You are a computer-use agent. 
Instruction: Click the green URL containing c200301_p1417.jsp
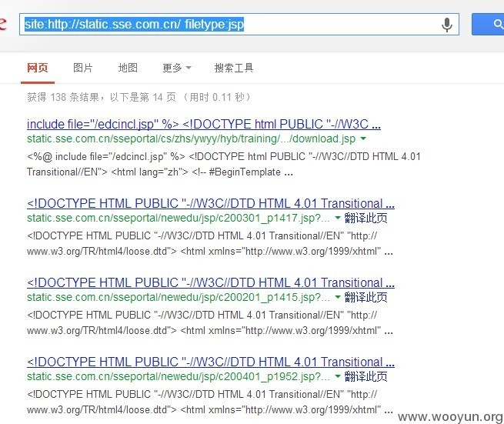coord(179,218)
